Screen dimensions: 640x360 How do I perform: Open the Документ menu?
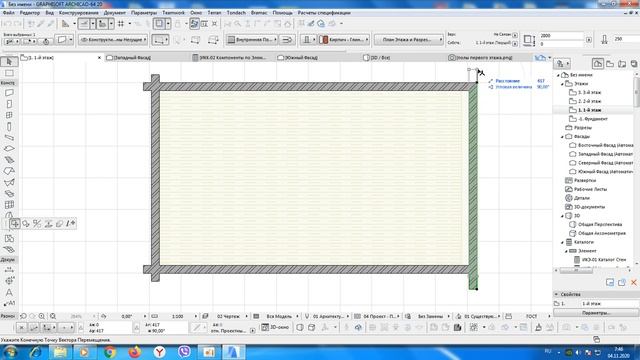click(115, 13)
